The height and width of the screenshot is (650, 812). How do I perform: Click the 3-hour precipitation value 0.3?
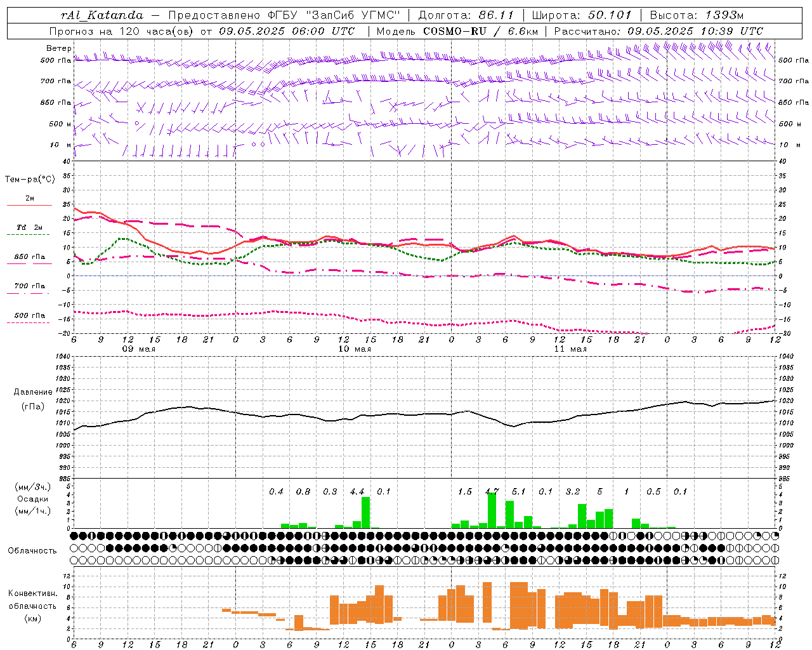[x=330, y=491]
